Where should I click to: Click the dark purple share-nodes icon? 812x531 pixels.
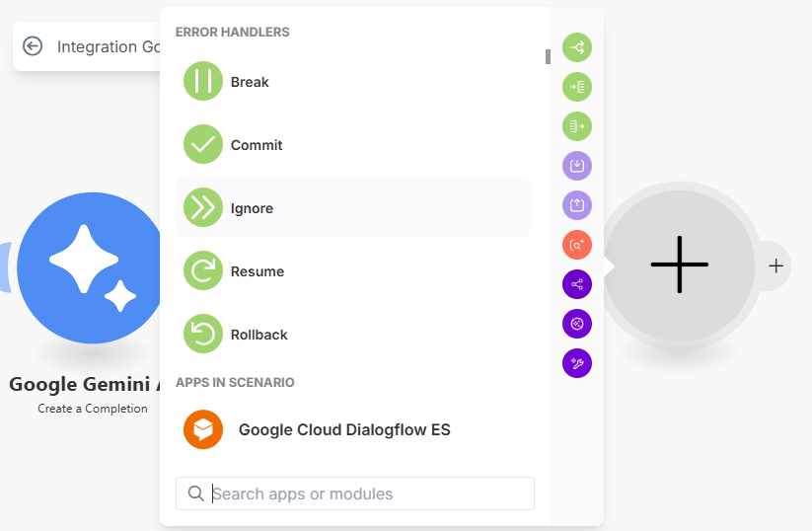(577, 284)
